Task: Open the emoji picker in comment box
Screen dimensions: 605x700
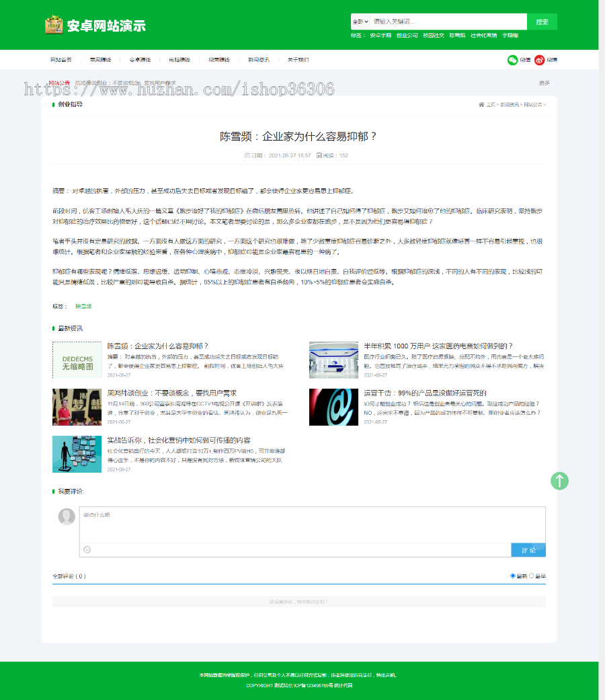Action: (x=87, y=550)
